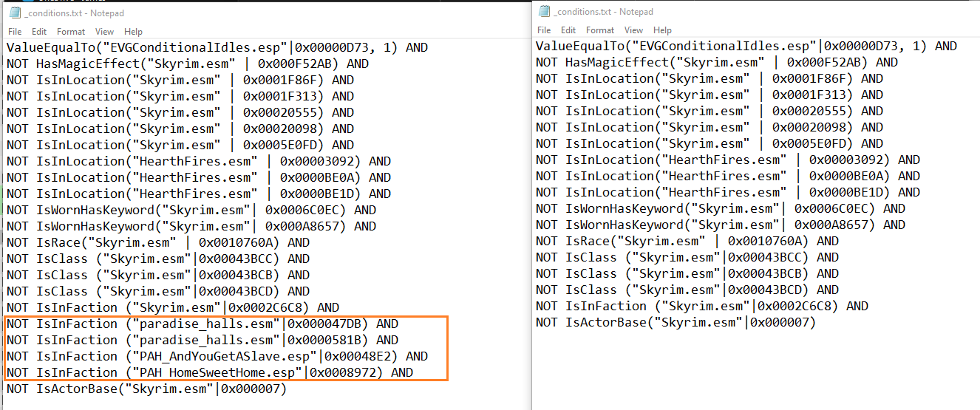Viewport: 980px width, 410px height.
Task: Click IsInLocation 0x0001F86F line in left window
Action: tap(180, 80)
